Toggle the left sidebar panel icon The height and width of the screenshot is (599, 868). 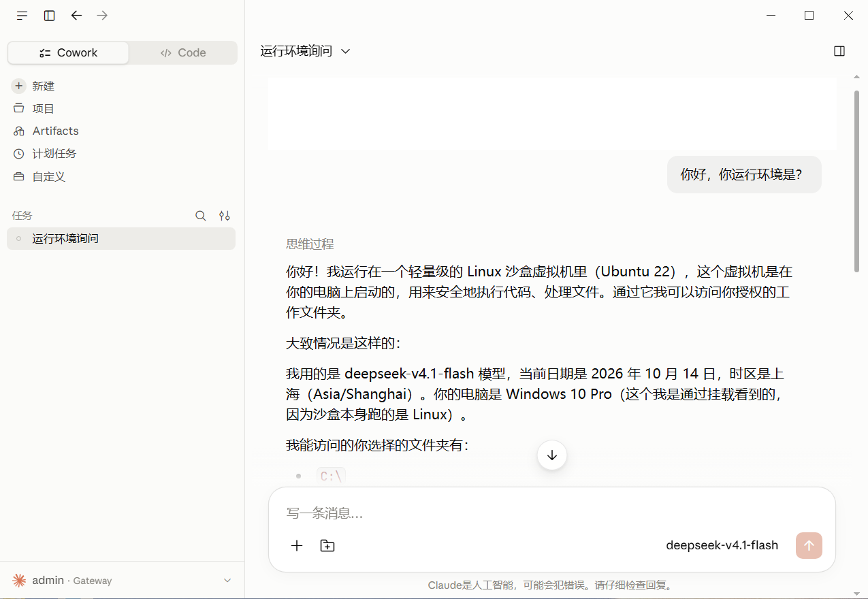coord(49,16)
